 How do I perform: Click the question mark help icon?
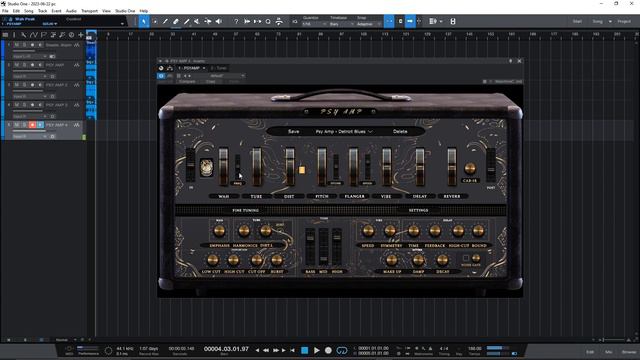tap(236, 21)
